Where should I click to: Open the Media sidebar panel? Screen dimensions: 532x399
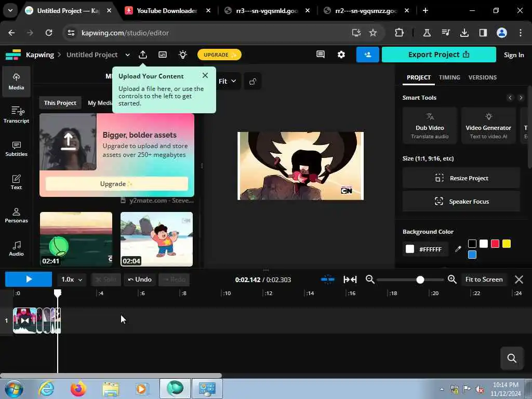pos(16,82)
